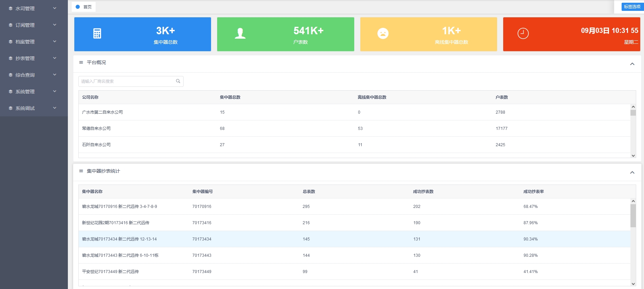This screenshot has width=644, height=289.
Task: Collapse the 集中器抄表统计 panel
Action: click(632, 173)
